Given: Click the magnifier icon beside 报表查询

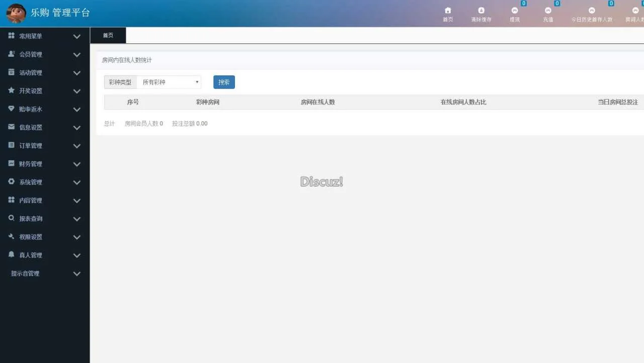Looking at the screenshot, I should point(11,218).
